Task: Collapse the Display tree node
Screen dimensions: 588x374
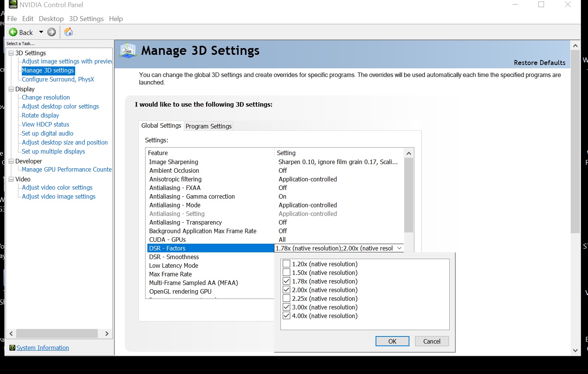Action: tap(11, 89)
